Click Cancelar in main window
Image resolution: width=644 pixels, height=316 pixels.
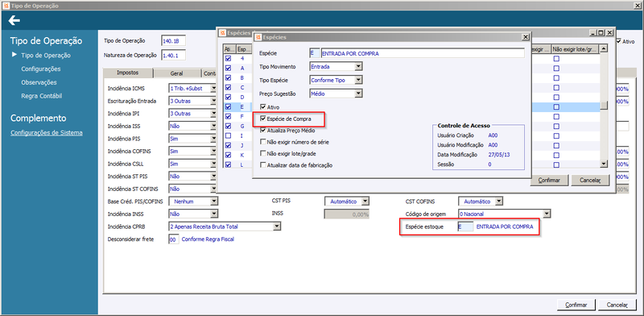click(x=617, y=305)
